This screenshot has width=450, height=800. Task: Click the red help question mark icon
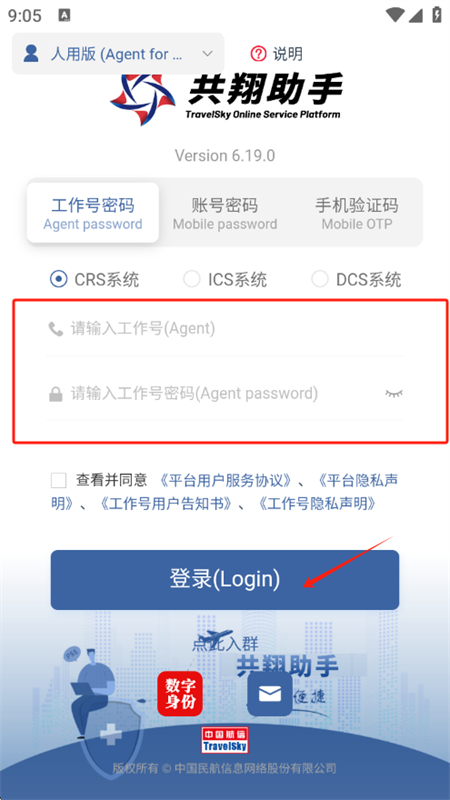(259, 54)
